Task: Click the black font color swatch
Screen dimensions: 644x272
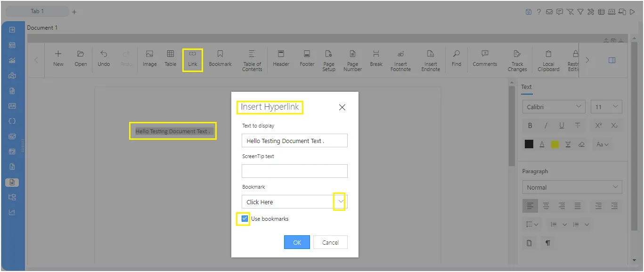Action: coord(529,144)
